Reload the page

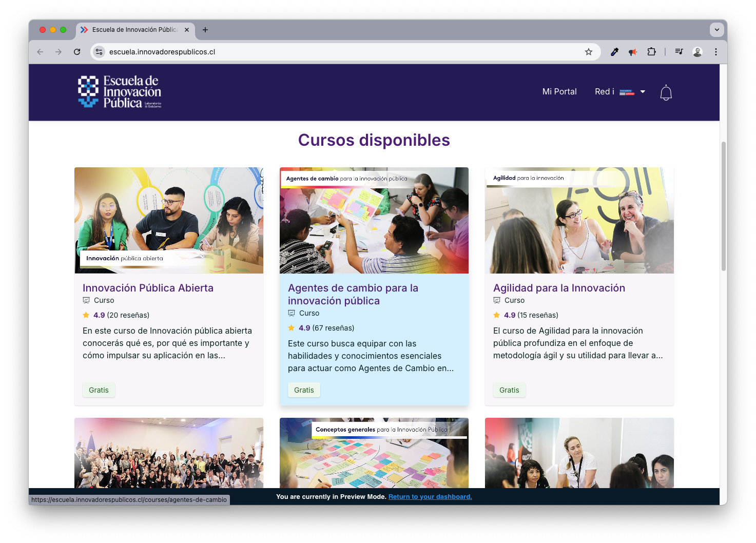(77, 52)
